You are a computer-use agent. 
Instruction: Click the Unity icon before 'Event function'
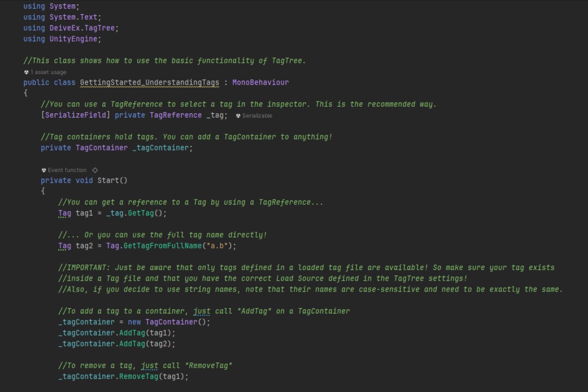click(x=44, y=170)
